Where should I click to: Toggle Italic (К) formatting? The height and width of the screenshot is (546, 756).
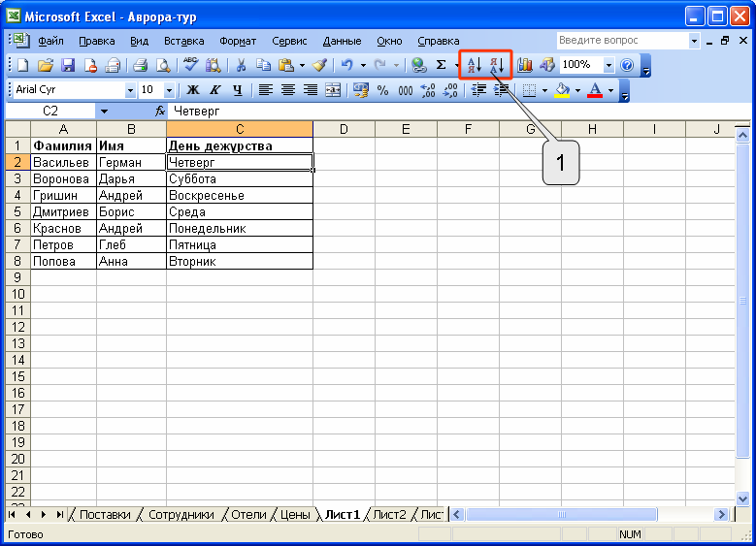(215, 90)
